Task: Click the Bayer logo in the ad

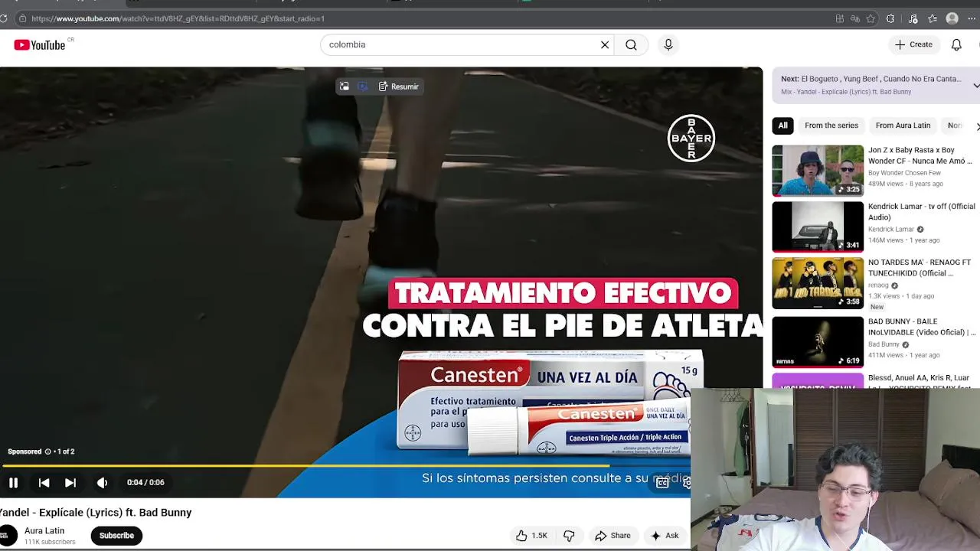Action: pyautogui.click(x=691, y=139)
